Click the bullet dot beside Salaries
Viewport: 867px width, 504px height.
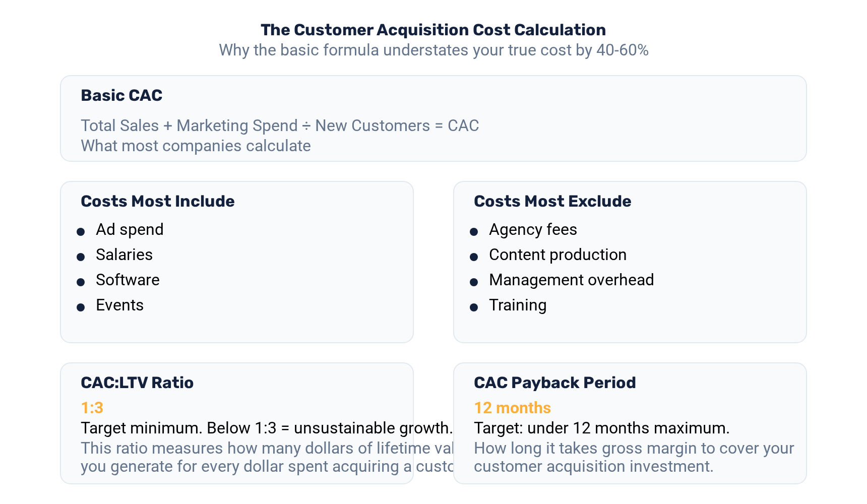coord(81,257)
